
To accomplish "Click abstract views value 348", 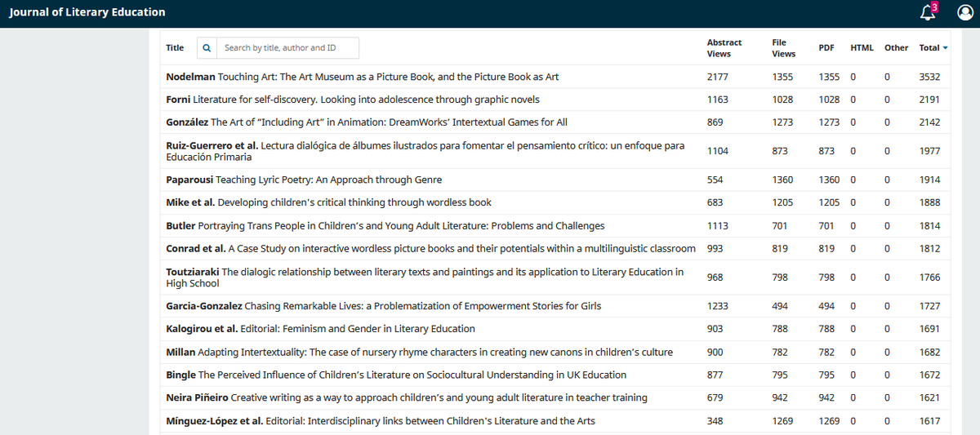I will tap(715, 421).
